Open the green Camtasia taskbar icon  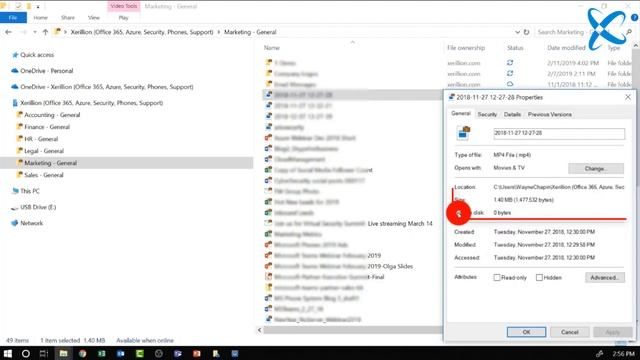140,353
